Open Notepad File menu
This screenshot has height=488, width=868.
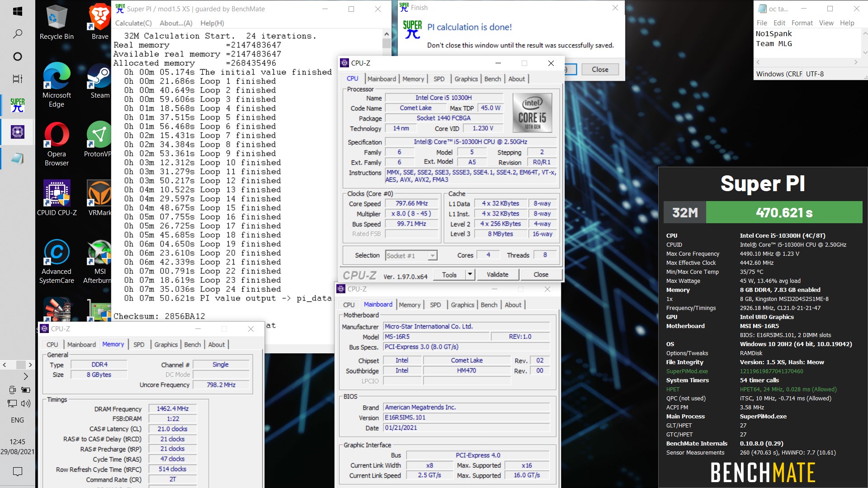[x=762, y=23]
